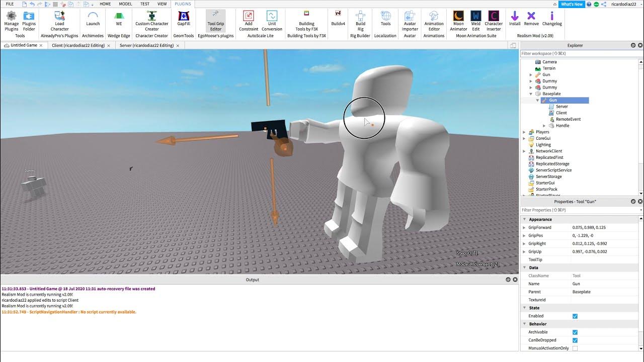Switch to the MODEL ribbon tab
644x362 pixels.
[x=125, y=4]
